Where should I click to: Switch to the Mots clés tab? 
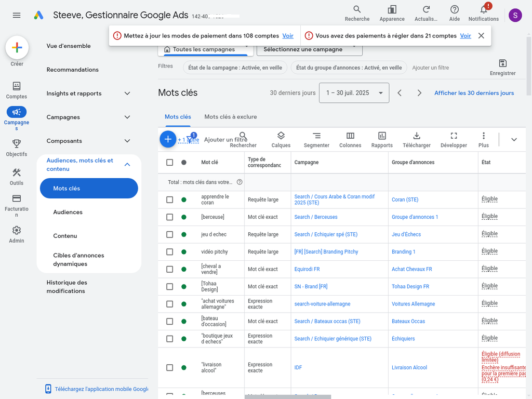tap(178, 117)
